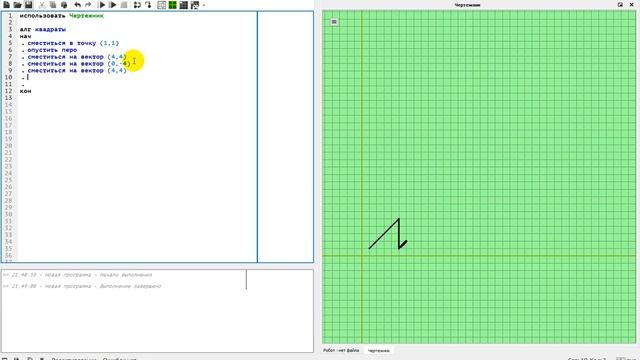Click line number 12 in the gutter
The height and width of the screenshot is (360, 640).
pyautogui.click(x=9, y=91)
